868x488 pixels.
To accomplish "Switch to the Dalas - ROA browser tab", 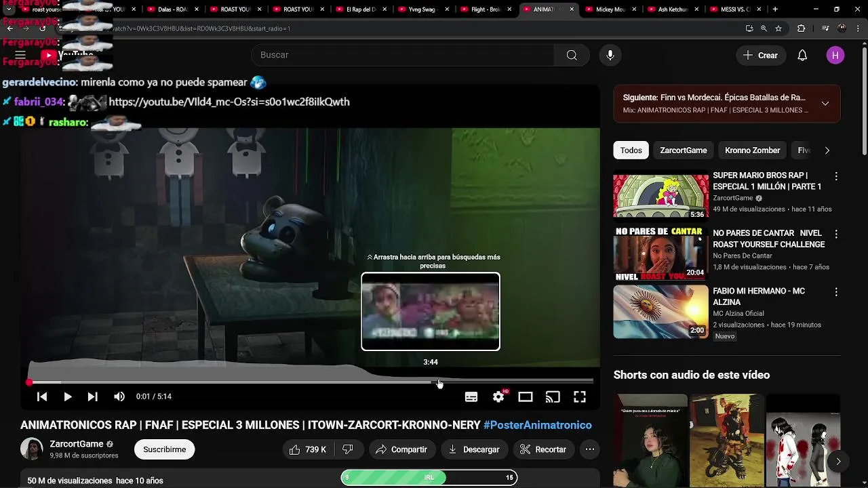I will tap(173, 9).
